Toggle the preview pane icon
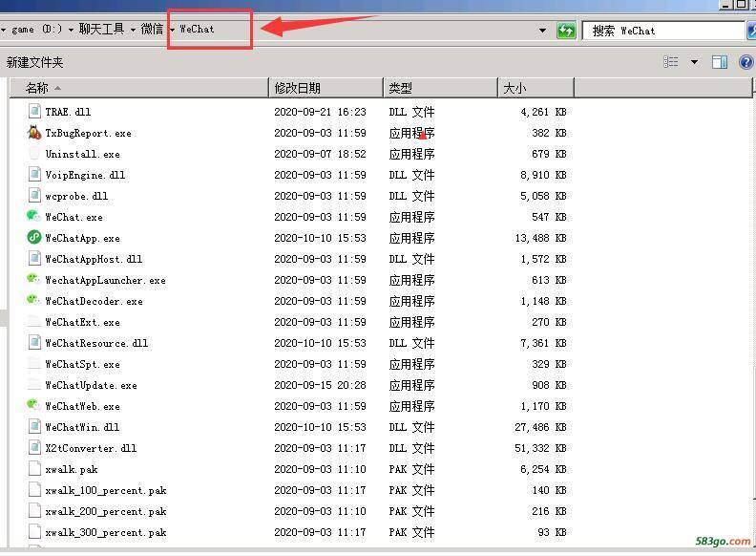This screenshot has width=756, height=556. pyautogui.click(x=720, y=62)
